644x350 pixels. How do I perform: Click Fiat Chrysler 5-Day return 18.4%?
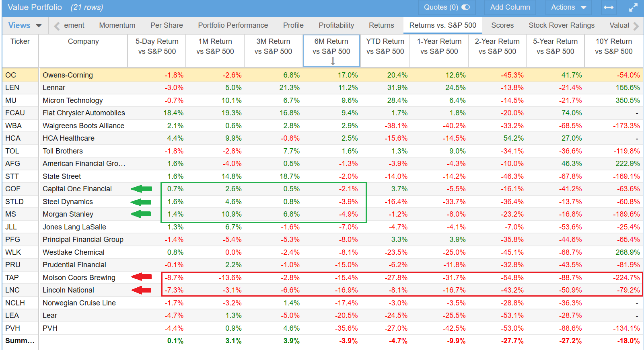(173, 113)
